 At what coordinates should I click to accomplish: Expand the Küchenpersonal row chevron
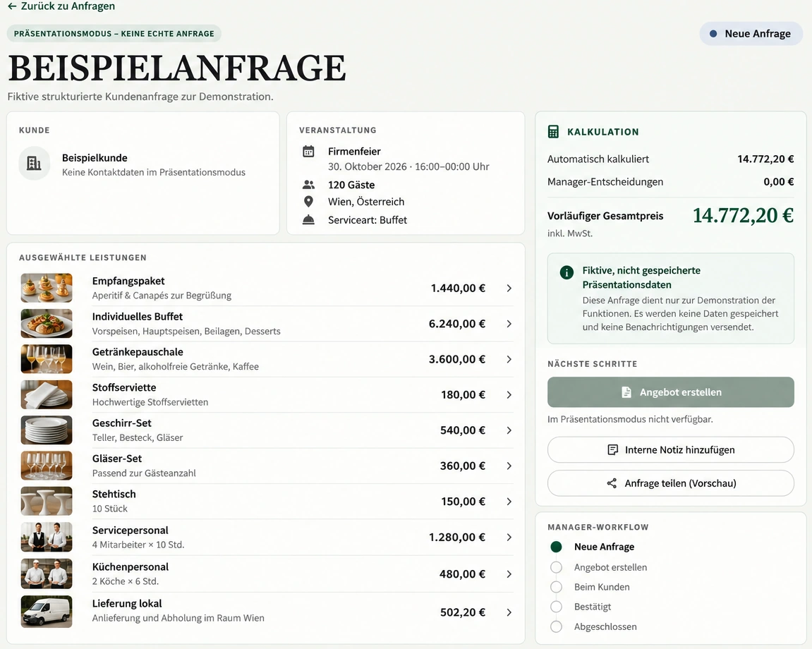(x=509, y=574)
